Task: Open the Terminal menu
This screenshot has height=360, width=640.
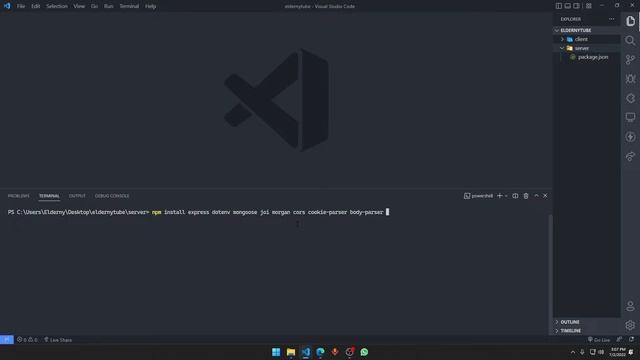Action: click(129, 6)
